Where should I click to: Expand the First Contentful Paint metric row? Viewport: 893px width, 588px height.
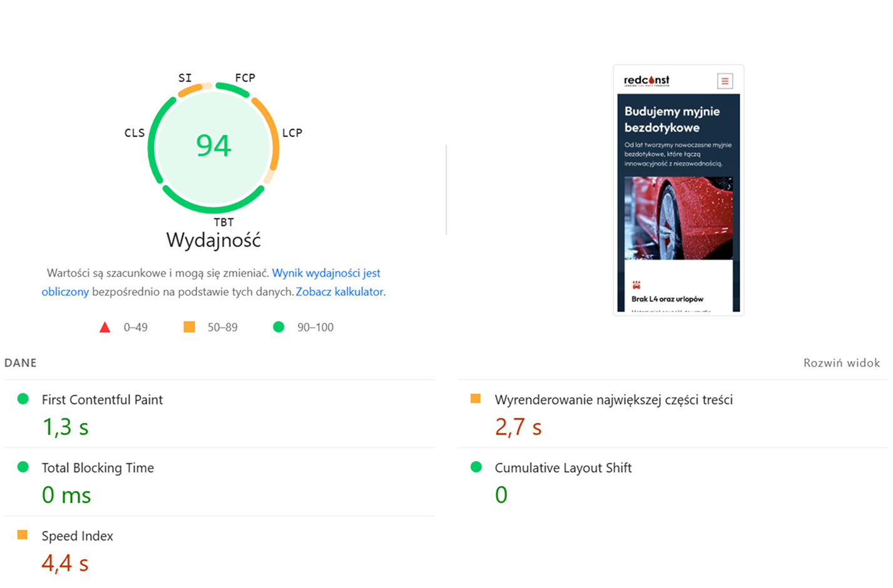(x=102, y=400)
